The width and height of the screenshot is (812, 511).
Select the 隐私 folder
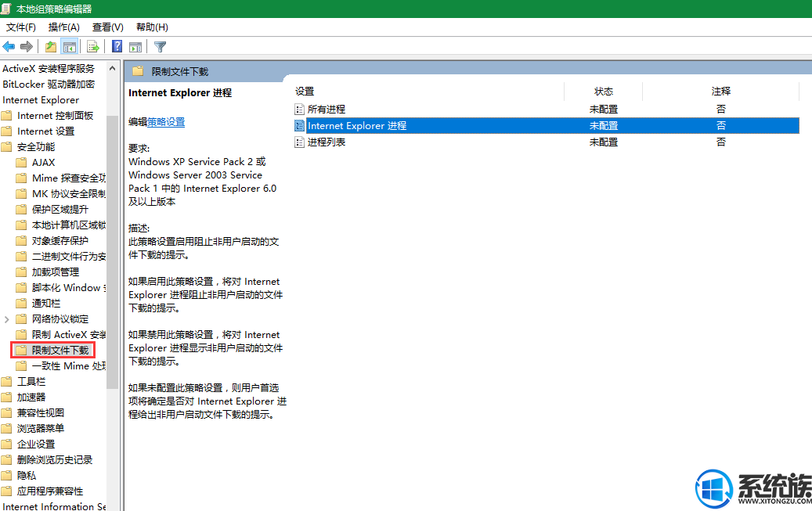pos(19,475)
